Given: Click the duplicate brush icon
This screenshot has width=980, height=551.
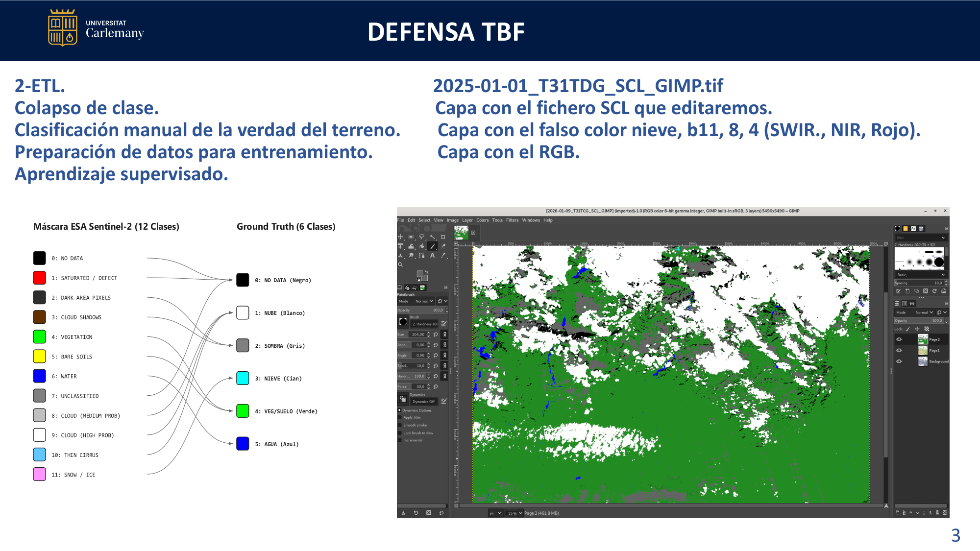Looking at the screenshot, I should click(916, 291).
